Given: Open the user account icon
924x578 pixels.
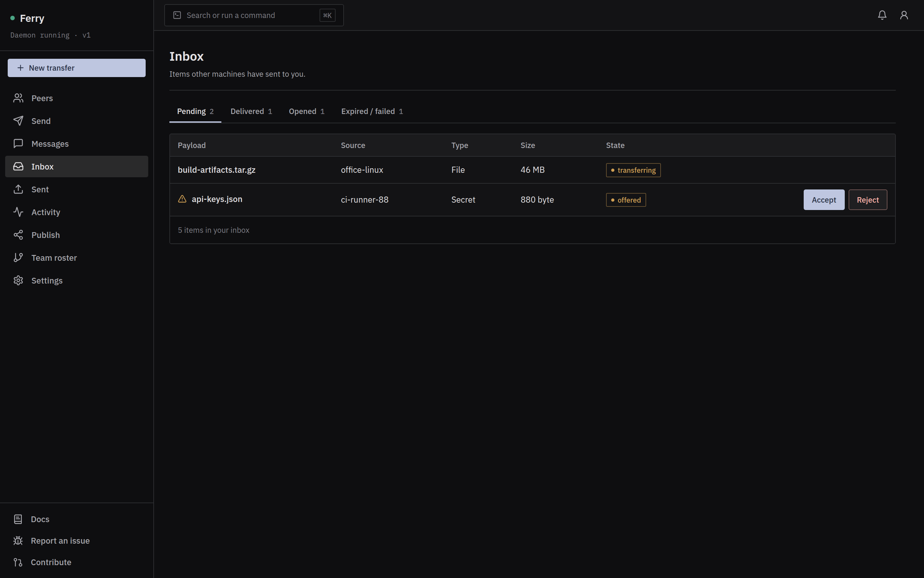Looking at the screenshot, I should (904, 15).
